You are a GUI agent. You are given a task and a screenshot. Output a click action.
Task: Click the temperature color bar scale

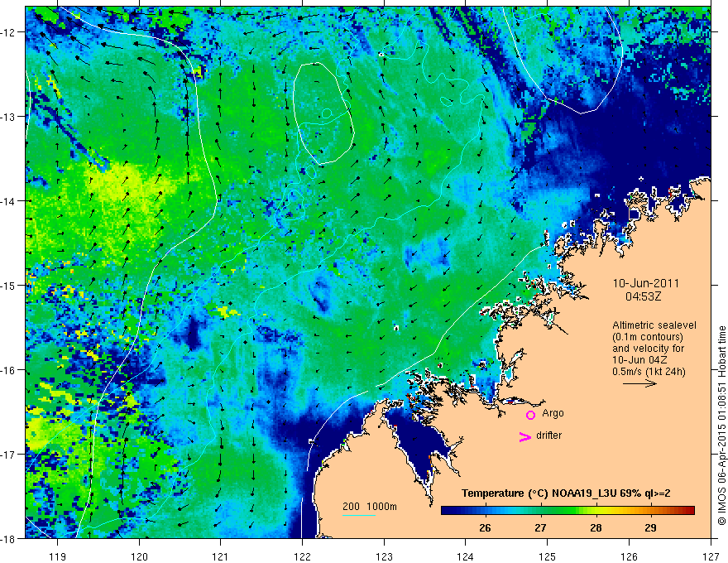pyautogui.click(x=568, y=511)
